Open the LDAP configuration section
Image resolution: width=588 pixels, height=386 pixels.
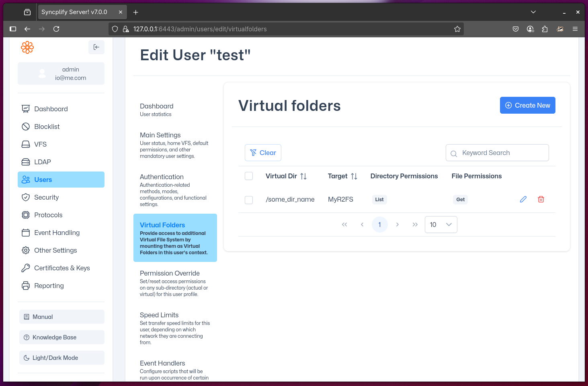43,162
